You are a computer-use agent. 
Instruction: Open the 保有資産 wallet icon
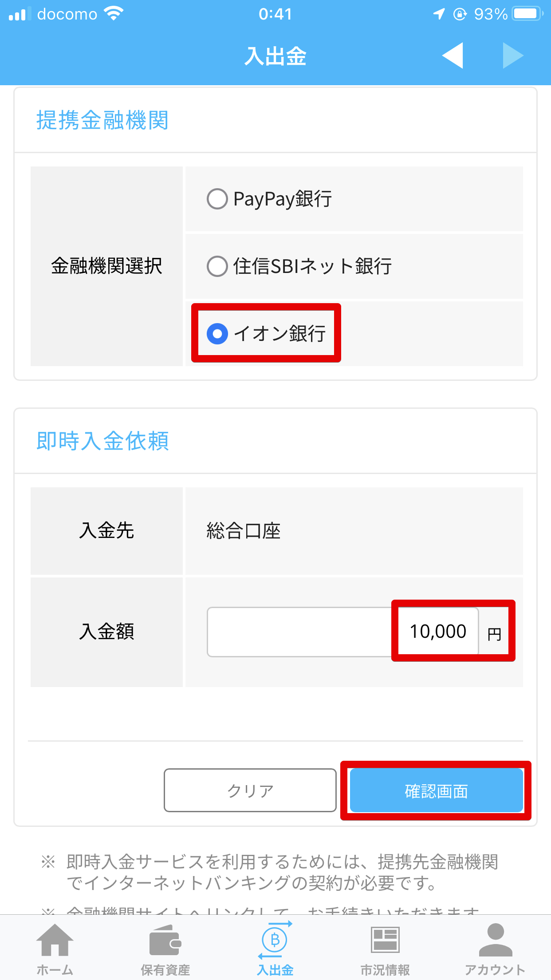165,940
